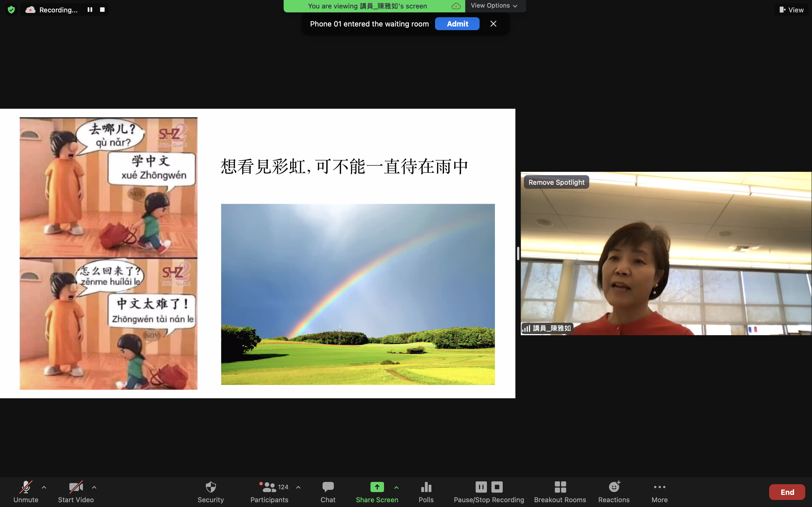Stop the recording at top left
812x507 pixels.
tap(102, 10)
